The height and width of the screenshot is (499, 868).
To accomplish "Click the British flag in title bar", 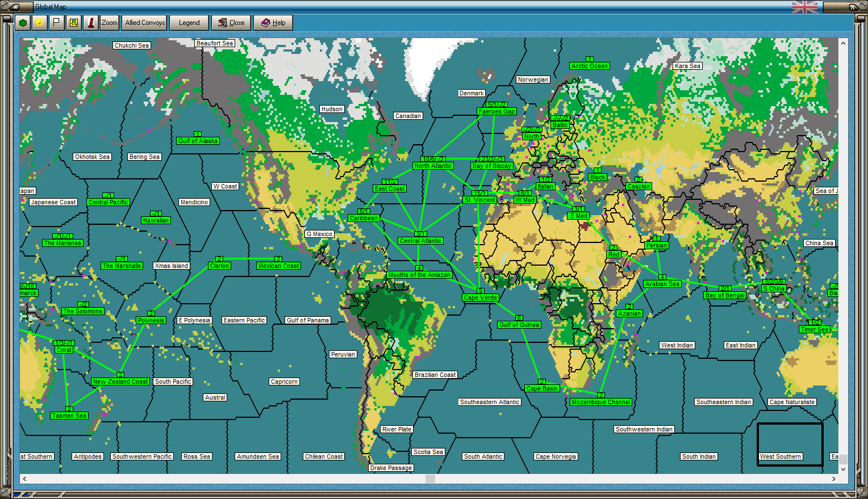I will 804,7.
